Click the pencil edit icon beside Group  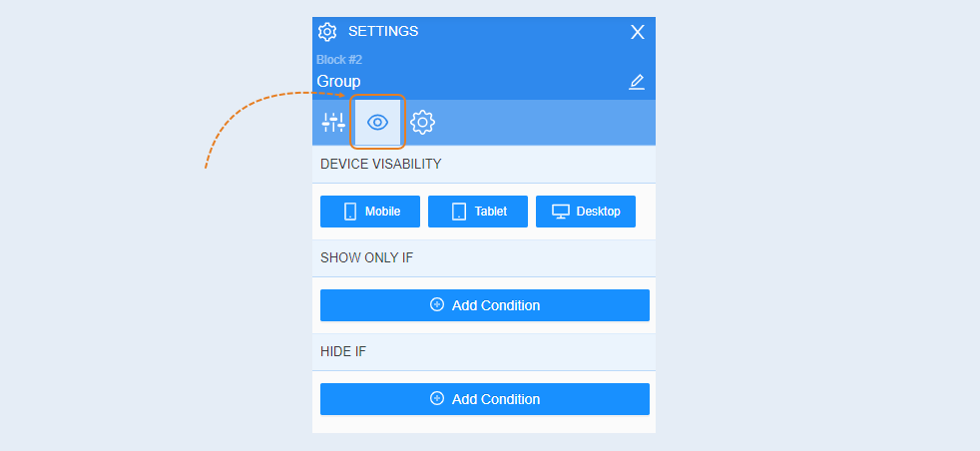637,82
